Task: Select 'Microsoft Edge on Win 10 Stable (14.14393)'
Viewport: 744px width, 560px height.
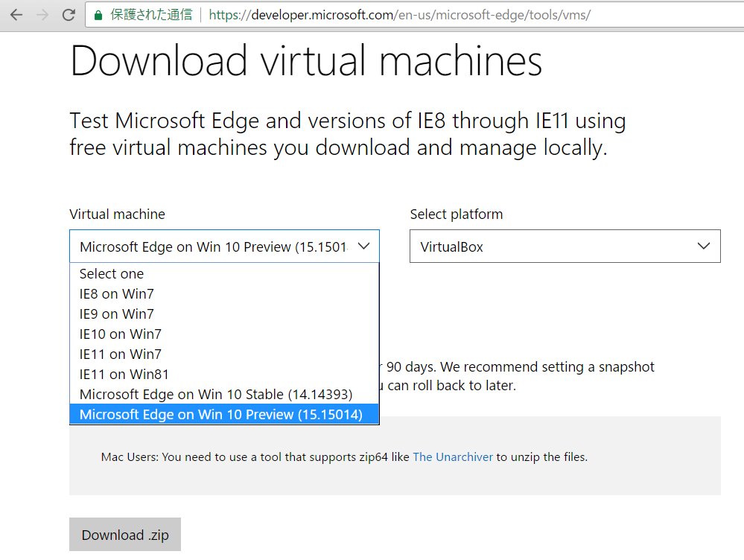Action: [x=224, y=395]
